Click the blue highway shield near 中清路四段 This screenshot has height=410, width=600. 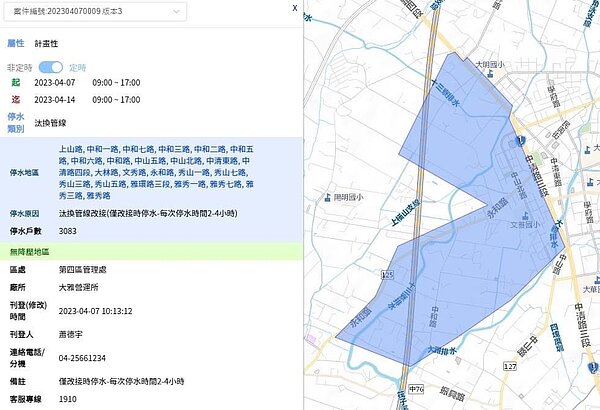coord(519,141)
